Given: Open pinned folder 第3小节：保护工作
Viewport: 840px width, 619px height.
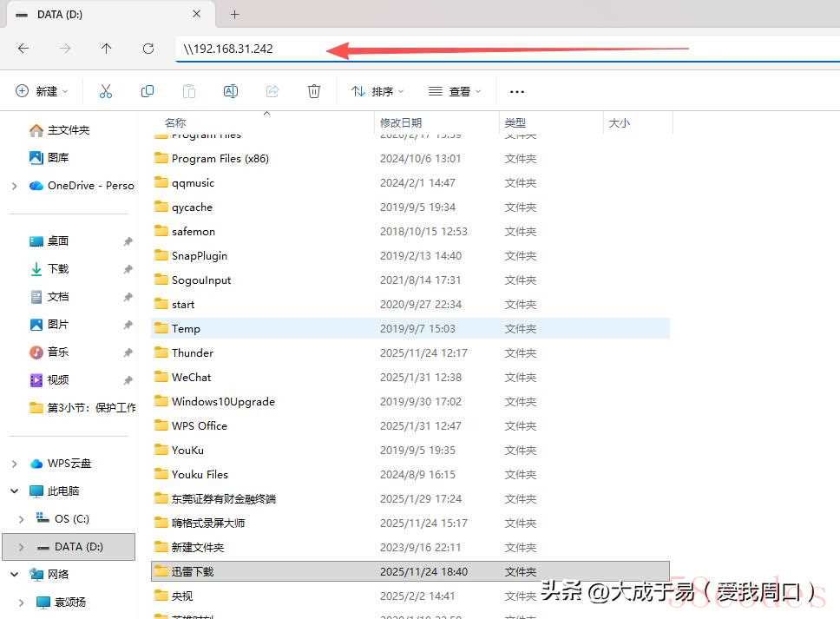Looking at the screenshot, I should tap(82, 408).
